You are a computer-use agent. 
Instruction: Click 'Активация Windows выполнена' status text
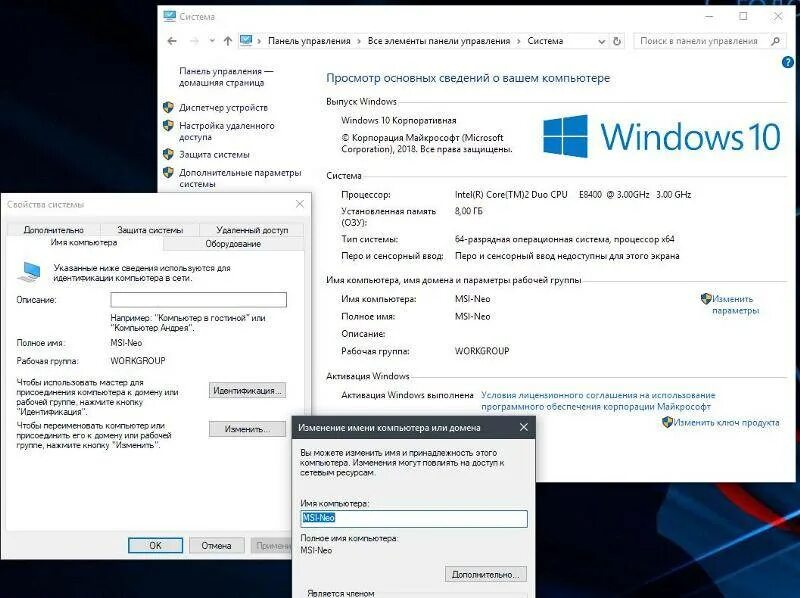pyautogui.click(x=407, y=395)
